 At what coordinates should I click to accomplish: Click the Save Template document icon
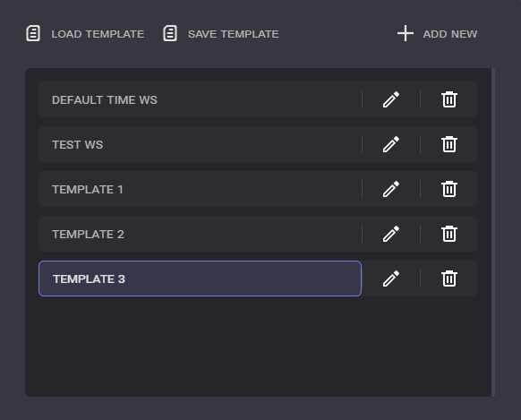pyautogui.click(x=170, y=33)
